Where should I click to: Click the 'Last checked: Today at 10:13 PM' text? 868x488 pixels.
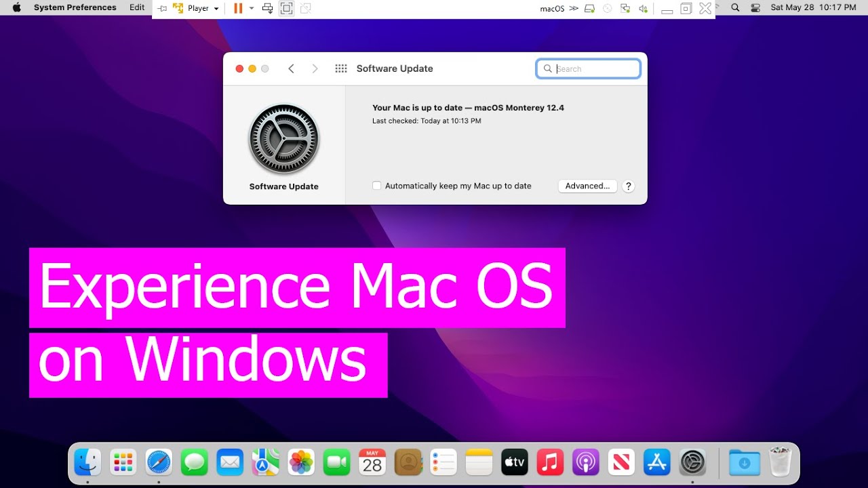click(x=427, y=121)
